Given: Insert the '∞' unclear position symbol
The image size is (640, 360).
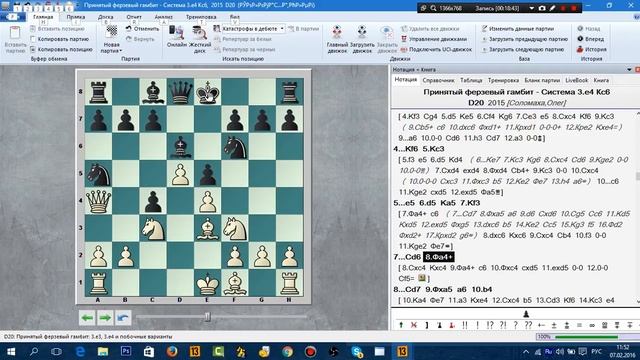Looking at the screenshot, I should coord(592,325).
